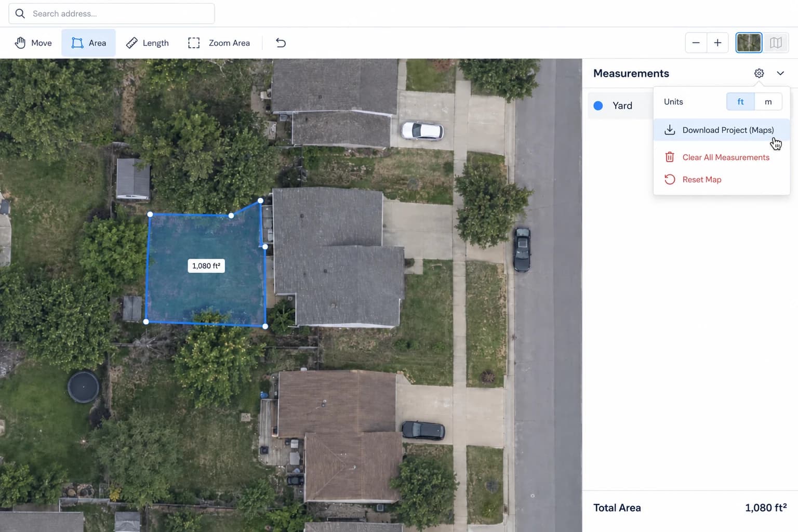Select the Yard measurement entry
The image size is (798, 532).
620,106
